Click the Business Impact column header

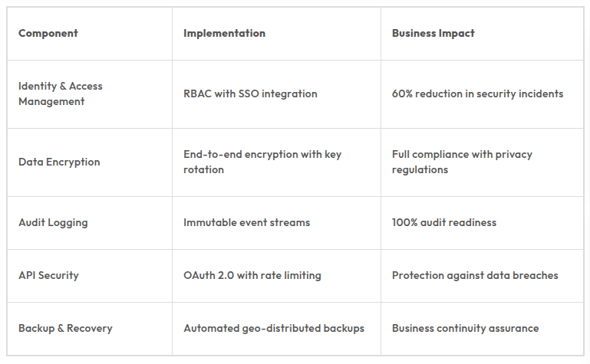click(433, 33)
